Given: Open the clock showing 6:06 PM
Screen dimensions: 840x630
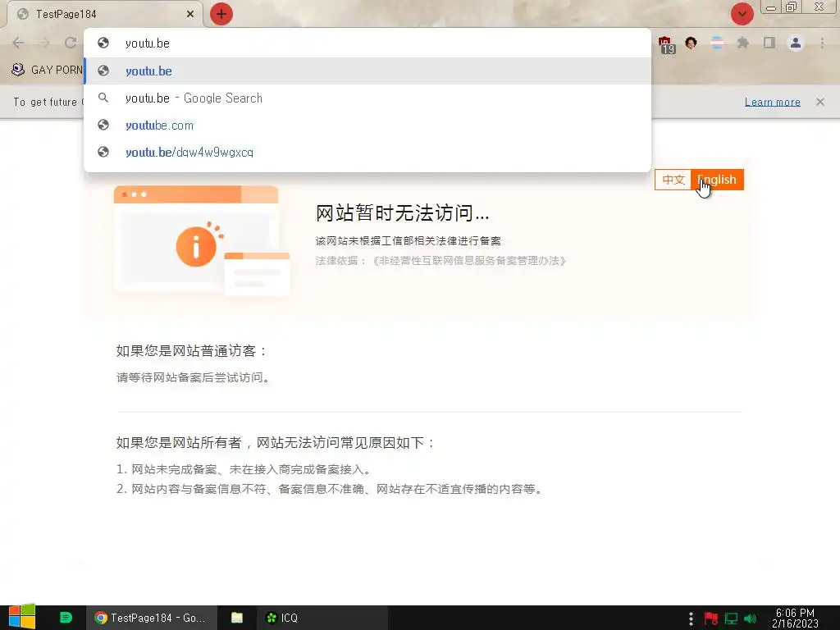Looking at the screenshot, I should coord(795,618).
